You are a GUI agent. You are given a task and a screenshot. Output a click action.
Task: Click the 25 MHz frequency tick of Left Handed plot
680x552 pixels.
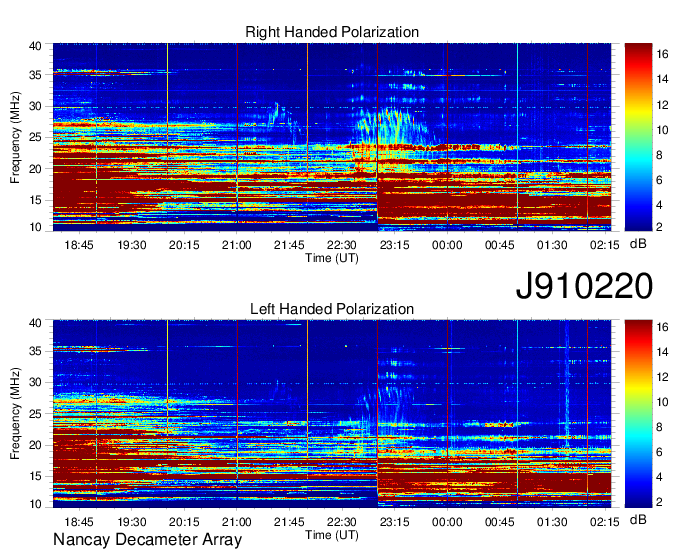click(35, 414)
